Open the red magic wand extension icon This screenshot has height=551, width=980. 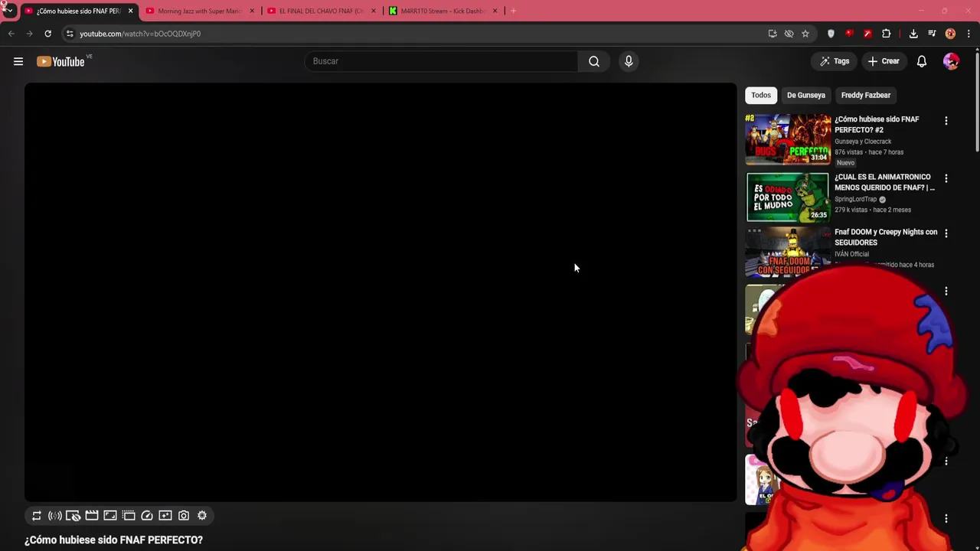coord(867,34)
